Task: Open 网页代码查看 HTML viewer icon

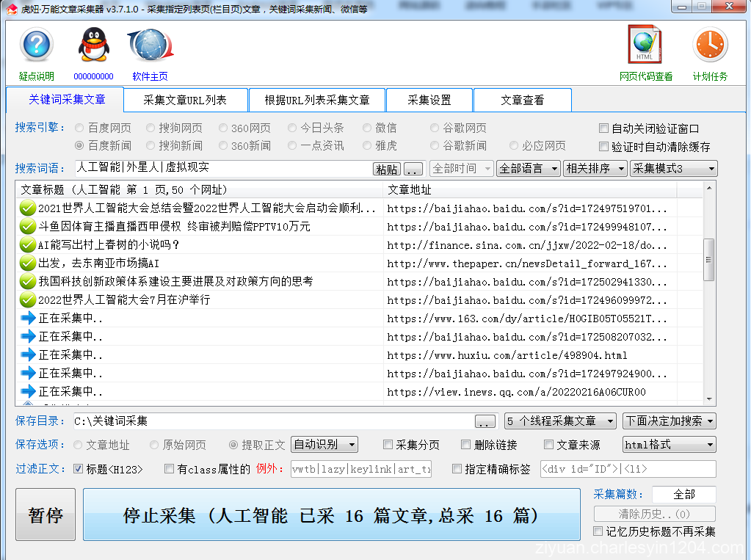Action: (645, 44)
